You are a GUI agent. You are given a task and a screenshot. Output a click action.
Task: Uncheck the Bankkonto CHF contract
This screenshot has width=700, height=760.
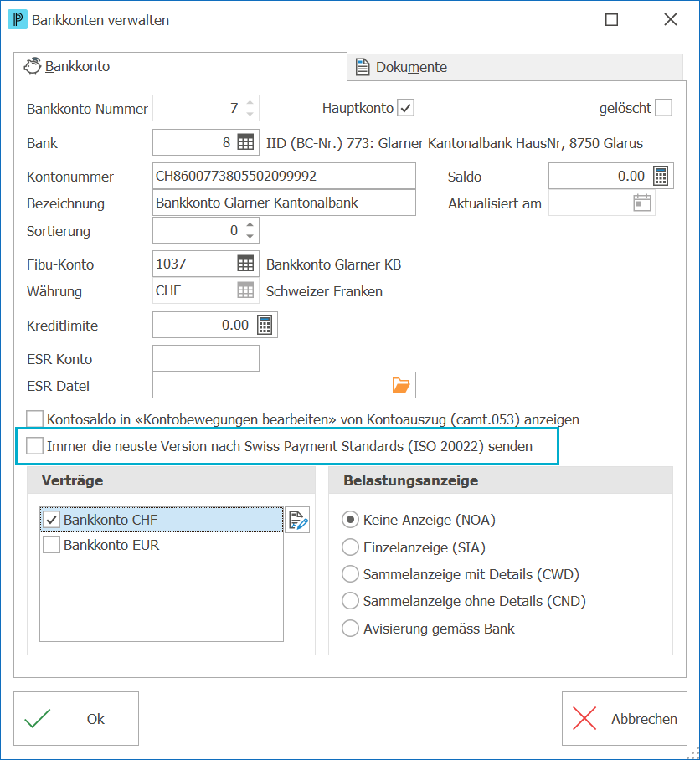click(51, 520)
